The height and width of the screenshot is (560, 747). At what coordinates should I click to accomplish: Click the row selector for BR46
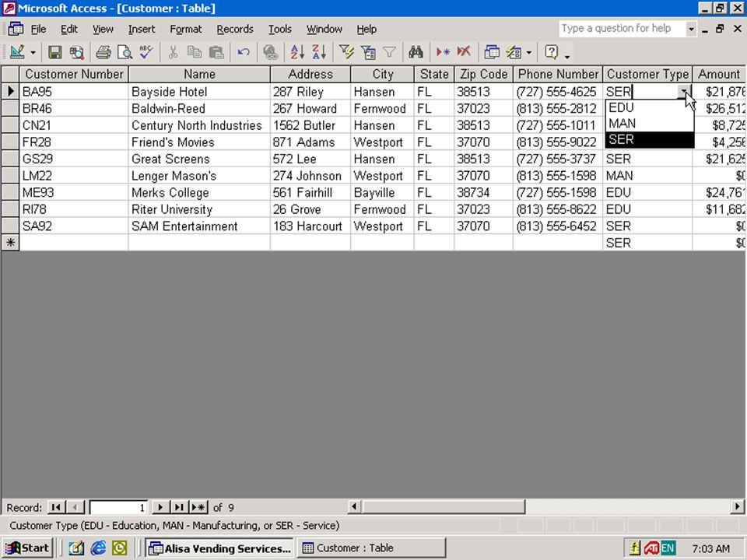(10, 108)
